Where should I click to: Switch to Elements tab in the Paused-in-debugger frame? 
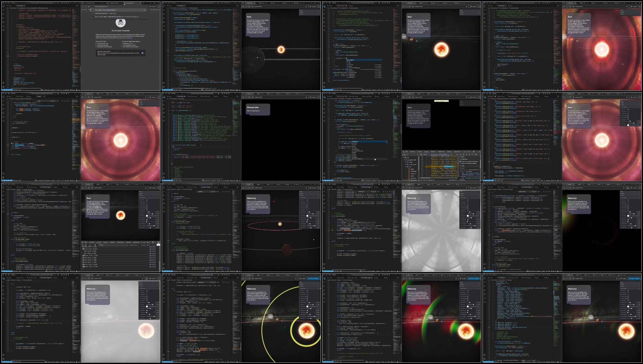click(x=413, y=152)
